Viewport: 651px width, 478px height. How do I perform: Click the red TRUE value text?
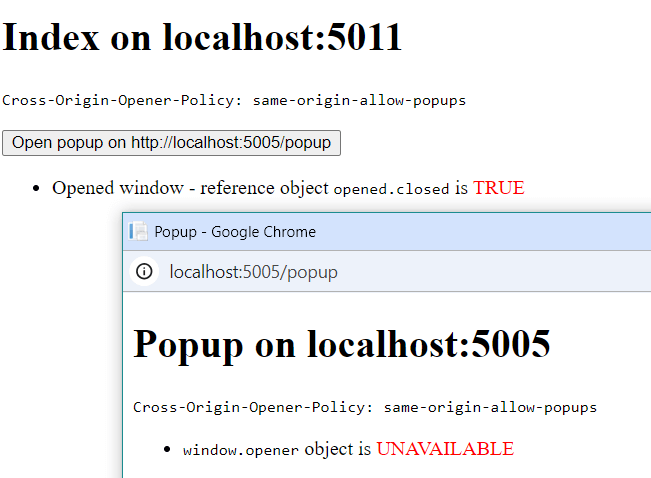(x=499, y=188)
